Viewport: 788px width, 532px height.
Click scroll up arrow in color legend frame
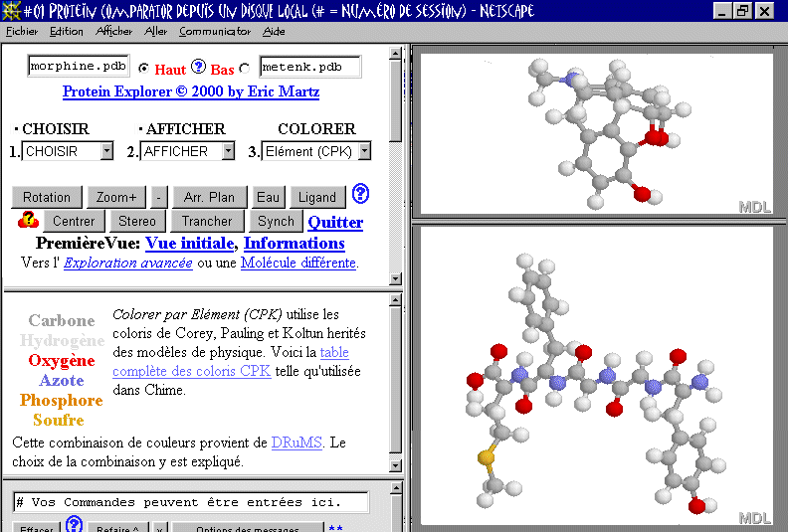(x=396, y=300)
